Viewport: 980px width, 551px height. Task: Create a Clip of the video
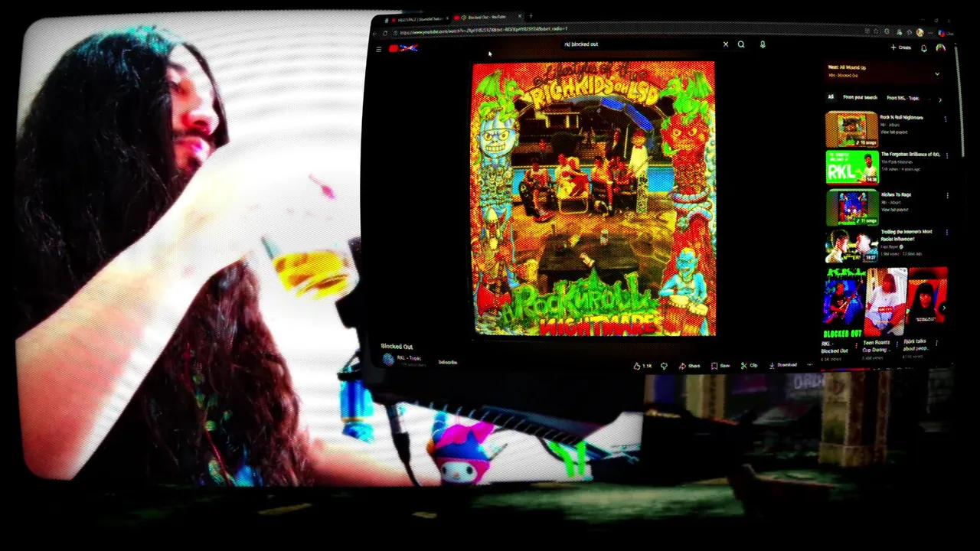(x=749, y=366)
